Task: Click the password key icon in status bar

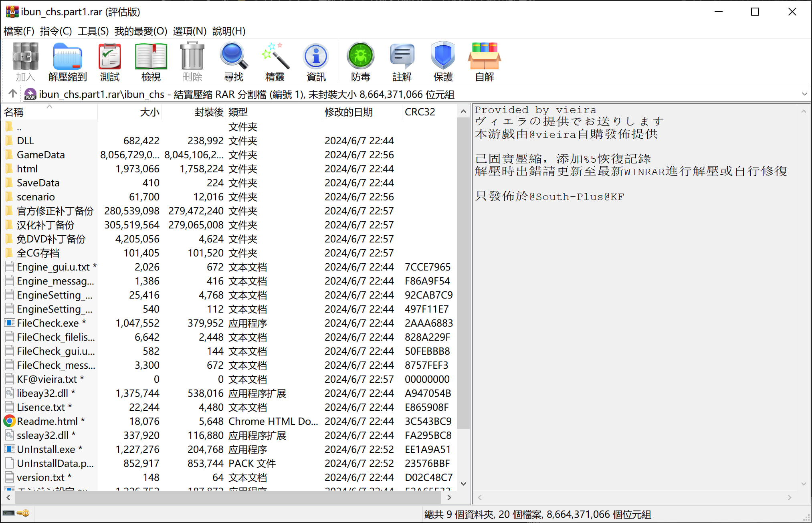Action: pyautogui.click(x=23, y=513)
